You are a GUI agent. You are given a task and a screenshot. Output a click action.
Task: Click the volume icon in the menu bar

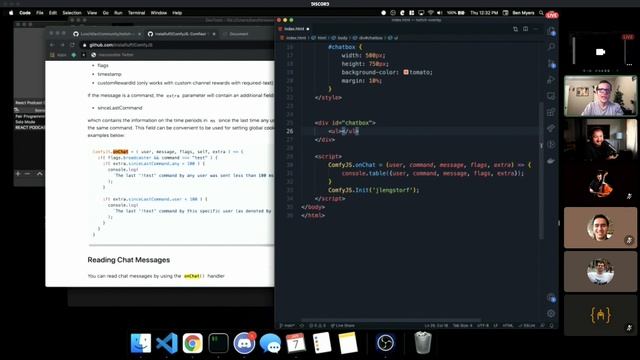440,13
